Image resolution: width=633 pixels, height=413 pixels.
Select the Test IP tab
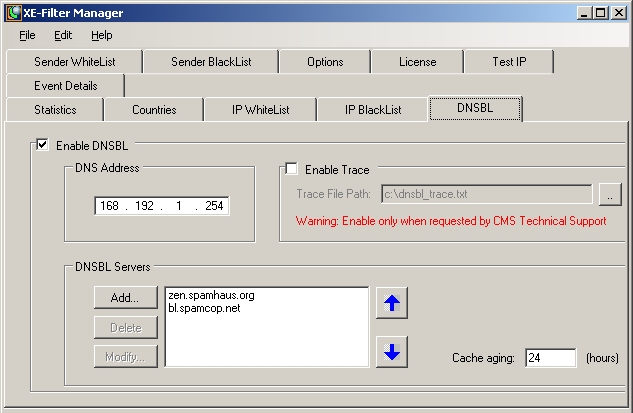pos(508,62)
